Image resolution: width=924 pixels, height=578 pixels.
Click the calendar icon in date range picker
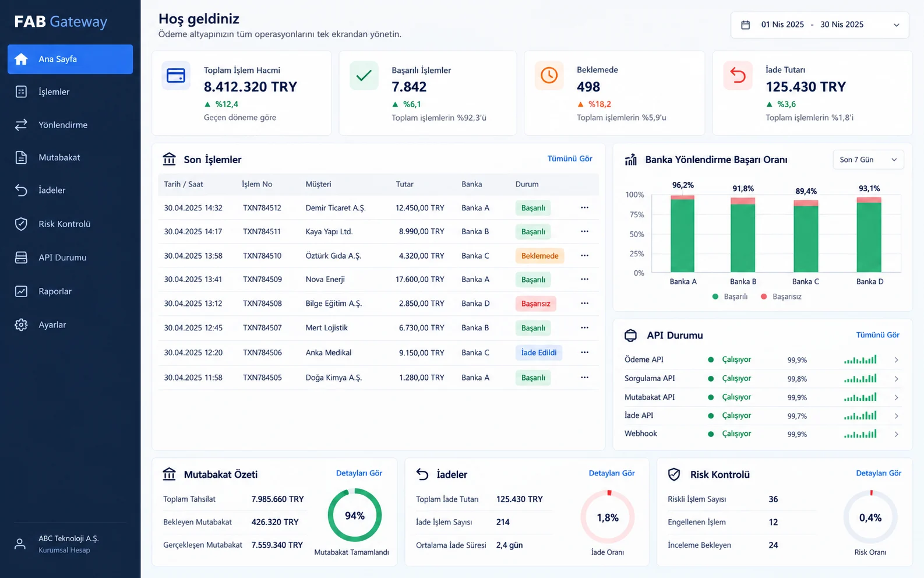(745, 24)
